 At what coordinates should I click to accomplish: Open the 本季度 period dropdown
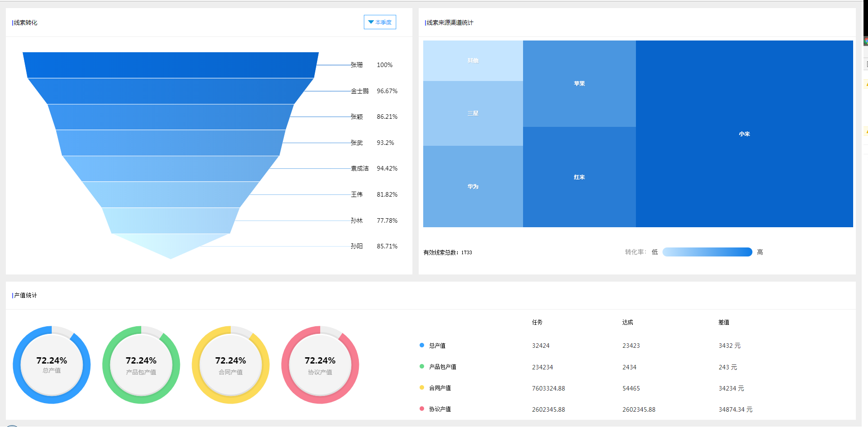tap(380, 22)
